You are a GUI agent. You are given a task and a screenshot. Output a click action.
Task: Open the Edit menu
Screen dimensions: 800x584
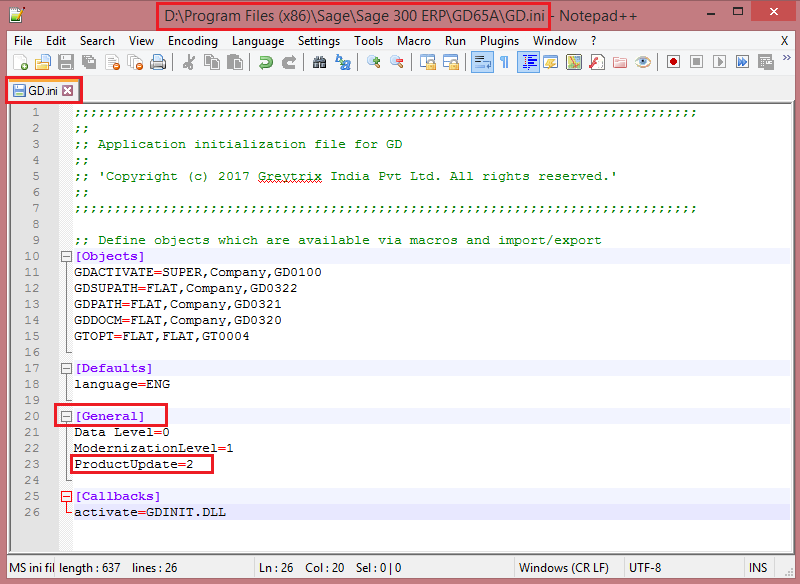pyautogui.click(x=56, y=41)
